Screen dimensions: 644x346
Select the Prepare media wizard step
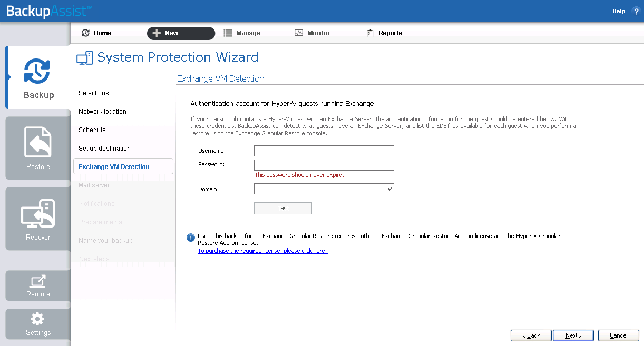tap(100, 222)
